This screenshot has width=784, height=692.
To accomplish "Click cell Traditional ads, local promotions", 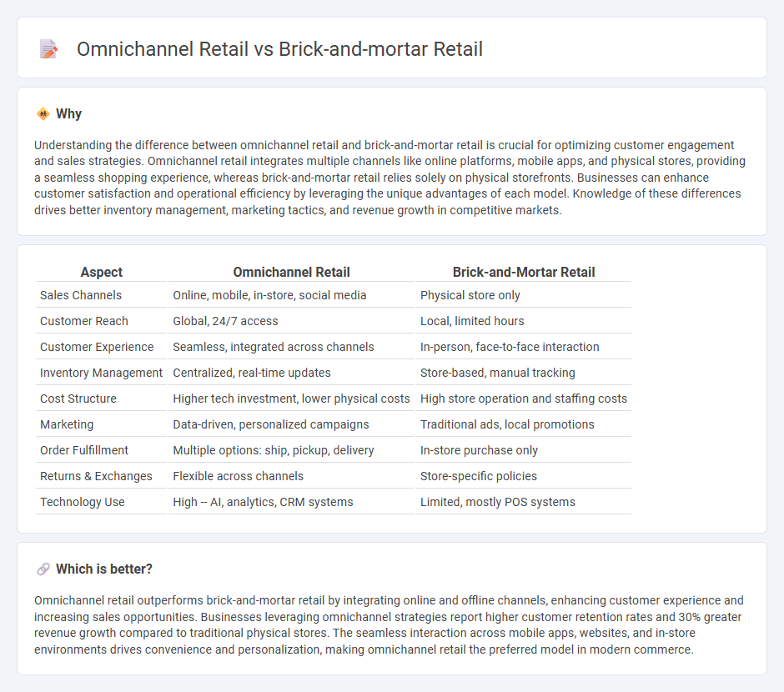I will [x=507, y=424].
